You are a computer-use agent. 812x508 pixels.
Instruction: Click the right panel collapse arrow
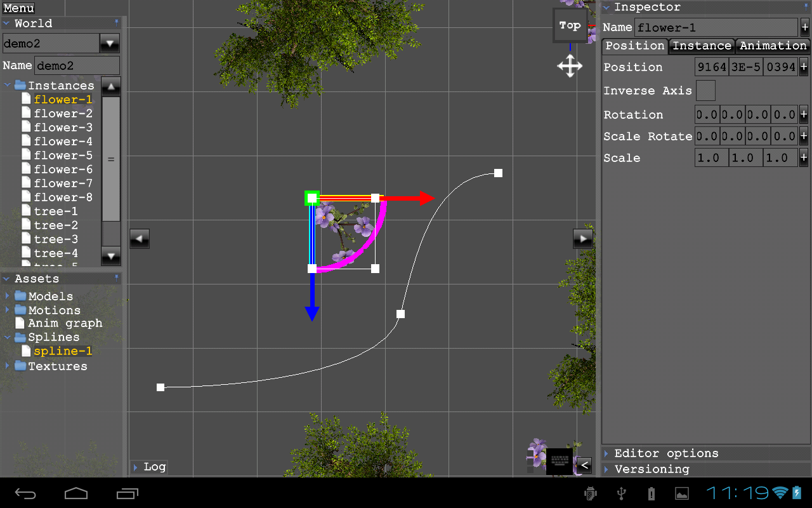pyautogui.click(x=582, y=238)
